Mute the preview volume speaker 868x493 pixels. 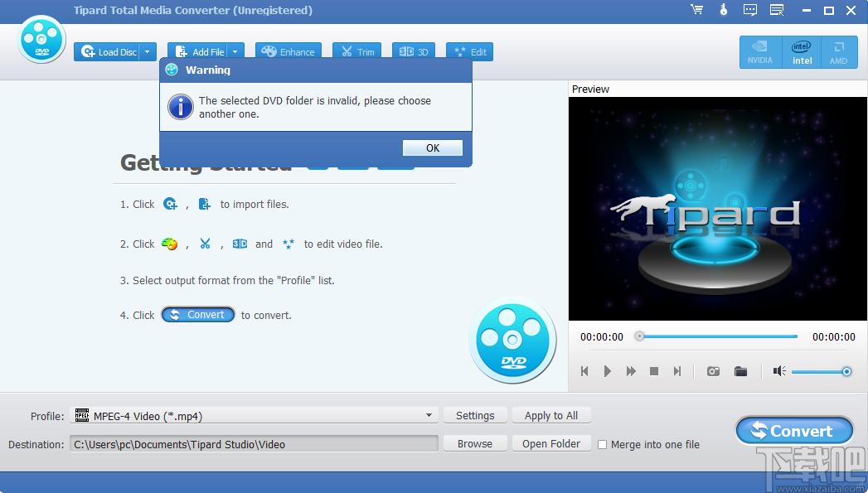click(779, 370)
